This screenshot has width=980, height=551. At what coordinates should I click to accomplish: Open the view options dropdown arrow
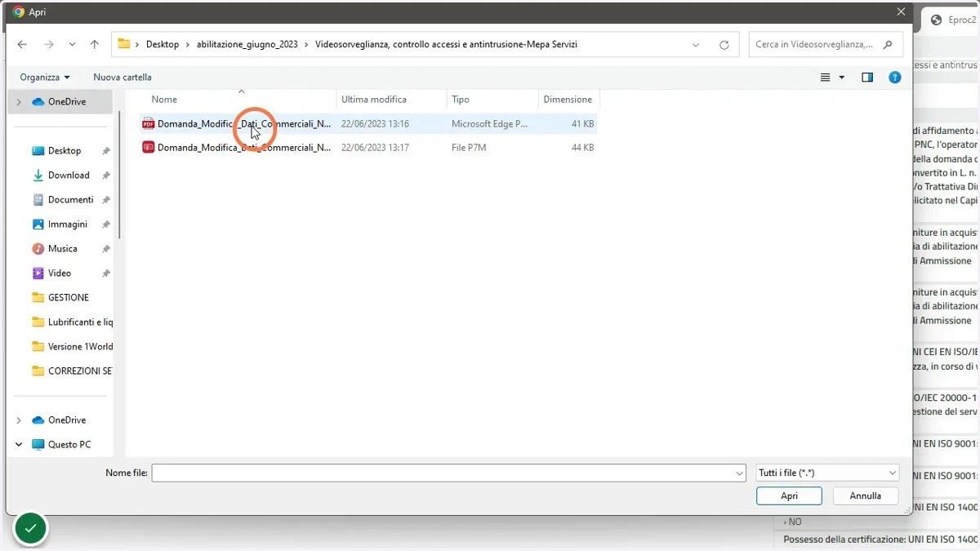tap(840, 78)
